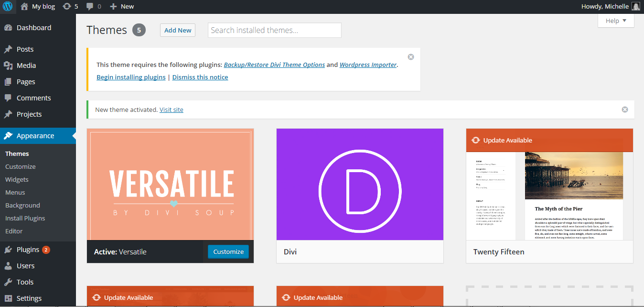Viewport: 644px width, 307px height.
Task: Click the Divi theme name label
Action: pyautogui.click(x=290, y=252)
